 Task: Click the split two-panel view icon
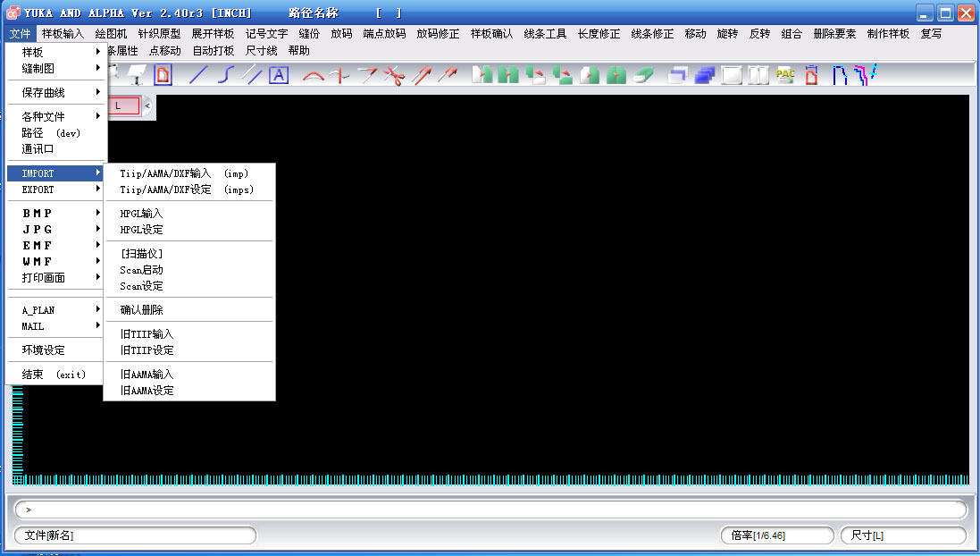[758, 75]
